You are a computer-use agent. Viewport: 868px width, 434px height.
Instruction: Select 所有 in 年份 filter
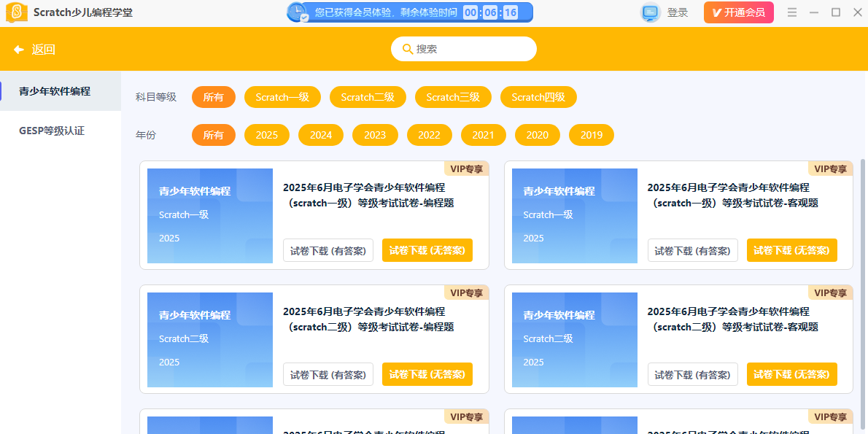pyautogui.click(x=214, y=135)
